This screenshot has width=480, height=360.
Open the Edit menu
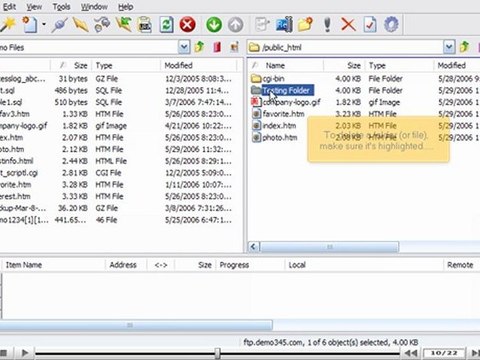tap(9, 7)
